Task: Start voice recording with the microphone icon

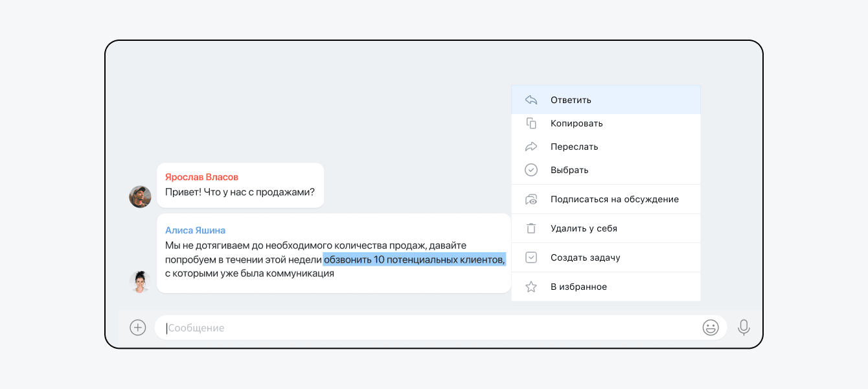Action: pyautogui.click(x=744, y=327)
